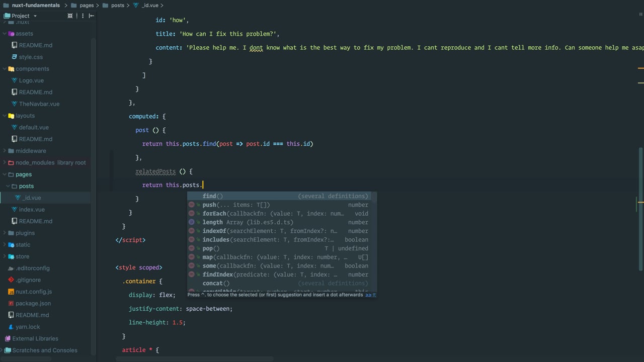The image size is (644, 362).
Task: Click the yarn icon beside yarn.lock
Action: click(x=11, y=327)
